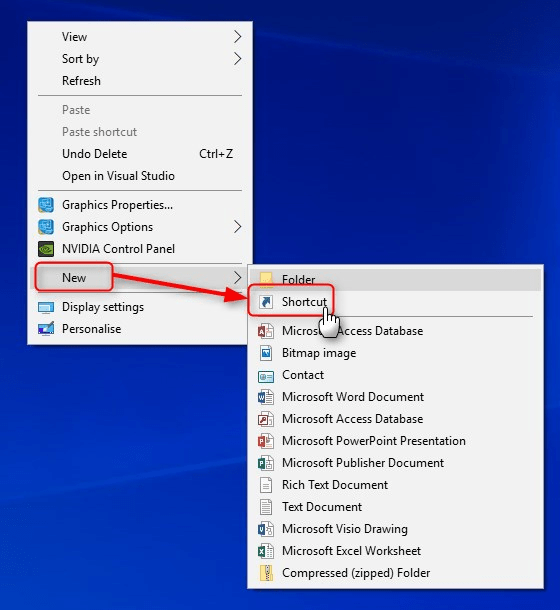Create a Microsoft Word Document
The width and height of the screenshot is (560, 610).
[x=395, y=397]
